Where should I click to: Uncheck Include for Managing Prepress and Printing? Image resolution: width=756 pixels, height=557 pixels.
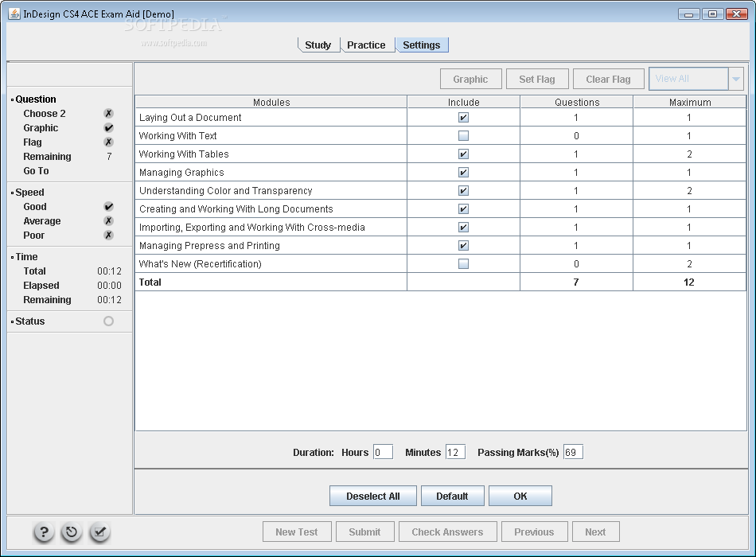point(463,245)
